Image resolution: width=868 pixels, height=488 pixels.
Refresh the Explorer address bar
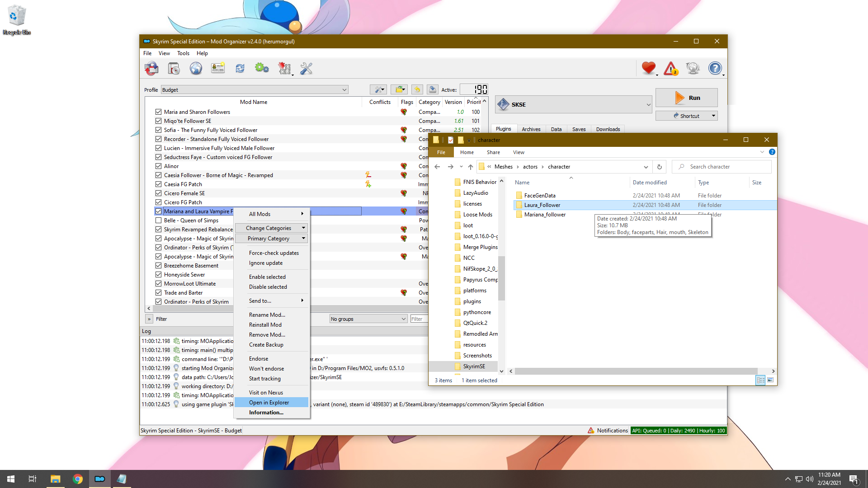tap(660, 167)
